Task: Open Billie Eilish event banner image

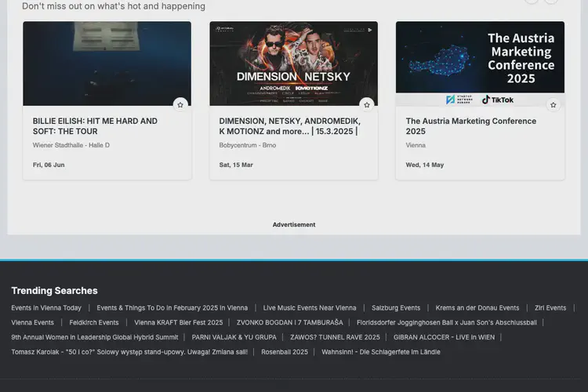Action: pos(107,64)
